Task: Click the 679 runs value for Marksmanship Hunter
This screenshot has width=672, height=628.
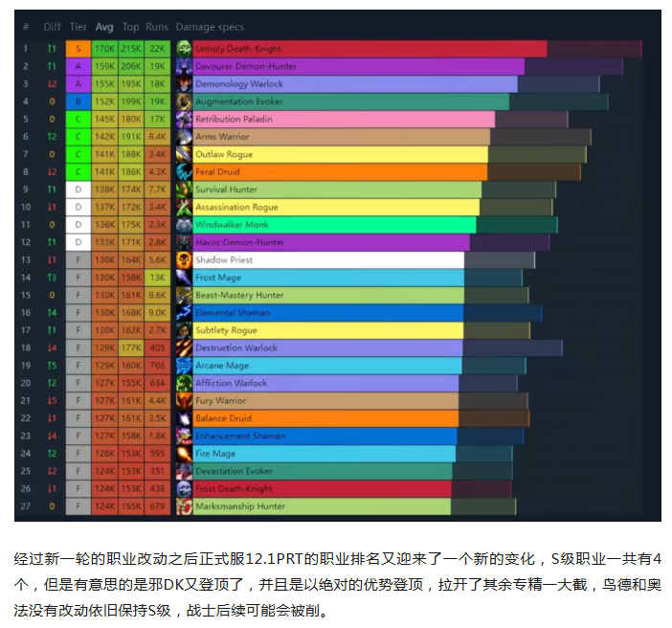Action: click(157, 505)
